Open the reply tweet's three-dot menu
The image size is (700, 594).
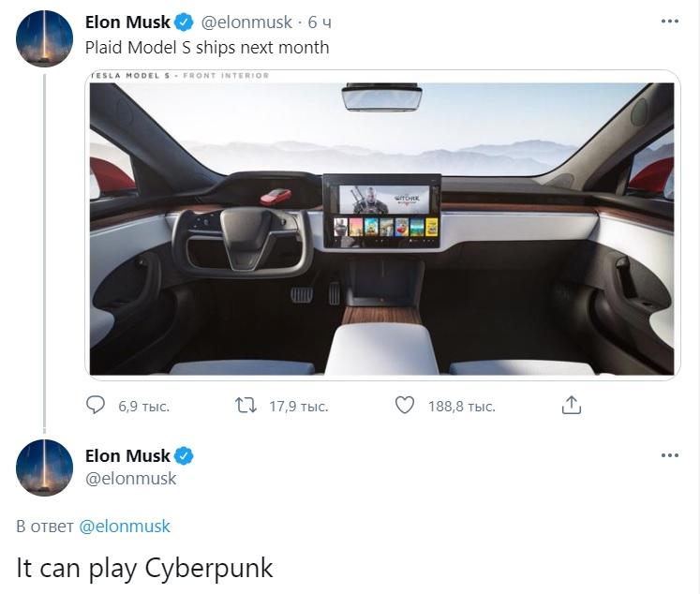670,455
